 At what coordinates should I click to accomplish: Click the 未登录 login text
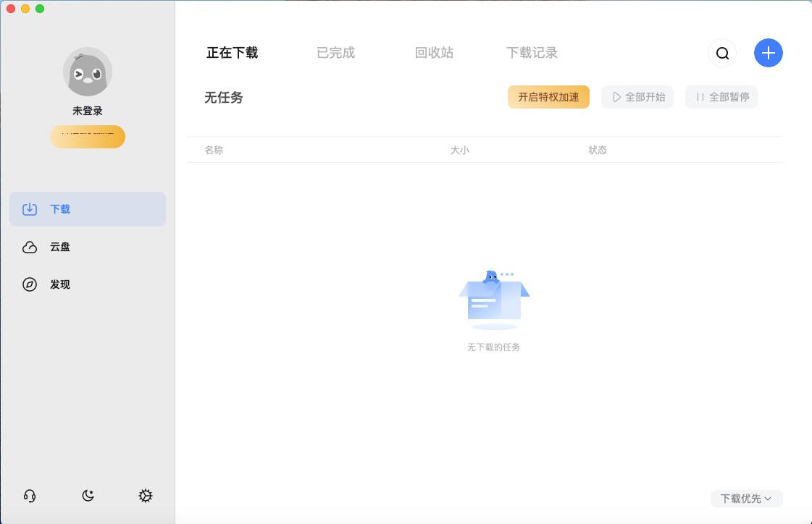point(88,111)
